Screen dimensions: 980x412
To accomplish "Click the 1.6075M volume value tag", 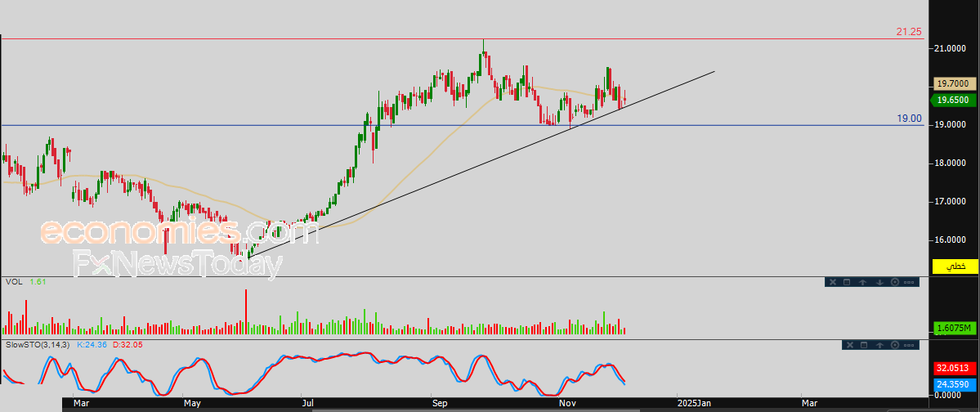I will [x=955, y=328].
